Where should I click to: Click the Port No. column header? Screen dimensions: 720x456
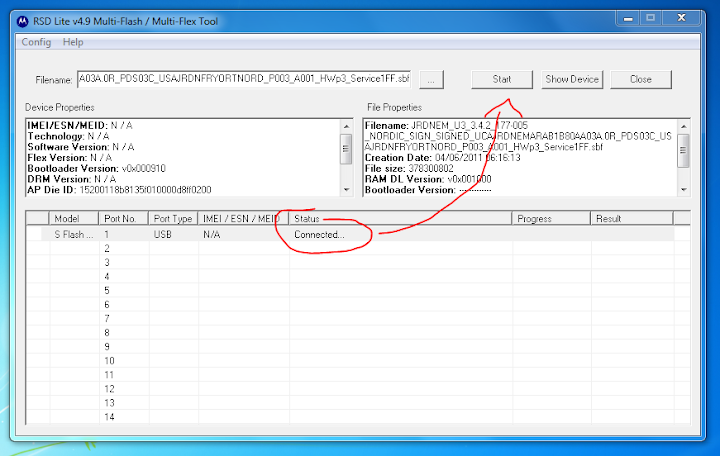coord(124,219)
